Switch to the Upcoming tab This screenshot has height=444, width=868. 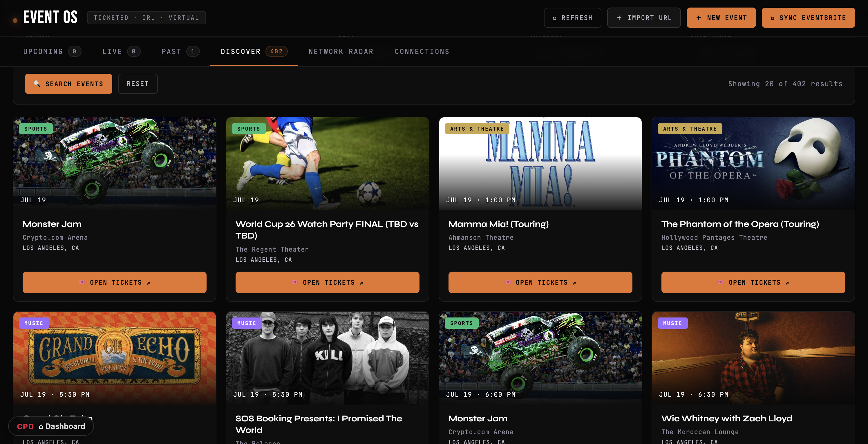click(x=52, y=52)
